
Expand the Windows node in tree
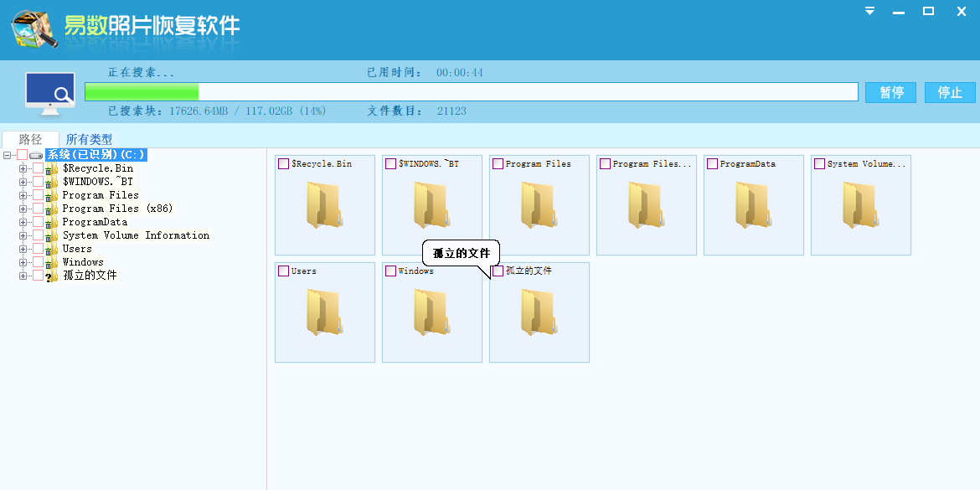[x=23, y=262]
